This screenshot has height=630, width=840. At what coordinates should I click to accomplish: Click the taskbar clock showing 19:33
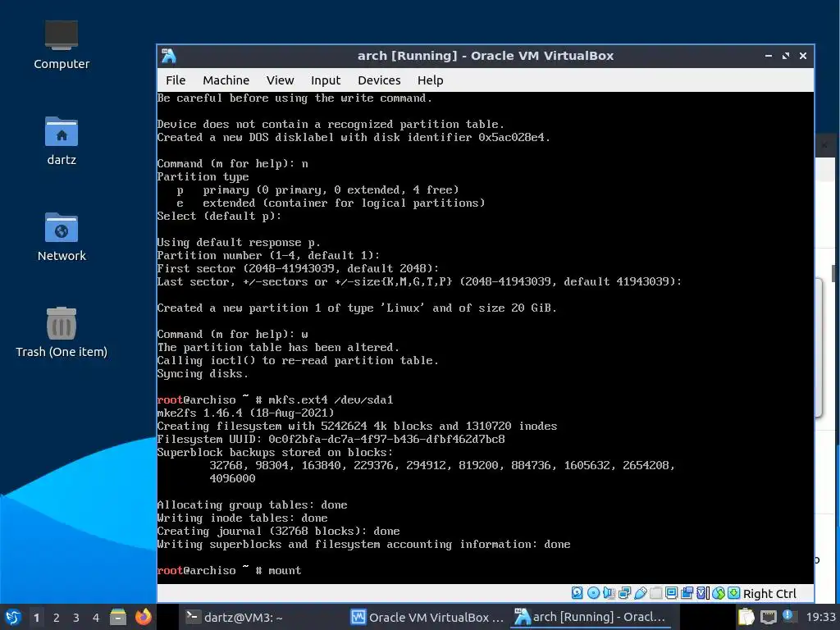coord(820,617)
